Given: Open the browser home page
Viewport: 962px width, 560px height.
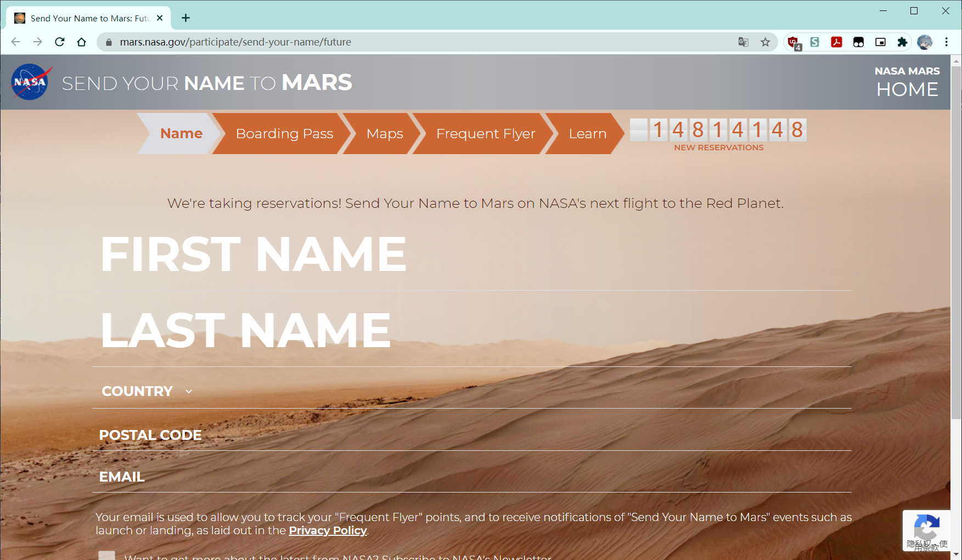Looking at the screenshot, I should click(82, 42).
